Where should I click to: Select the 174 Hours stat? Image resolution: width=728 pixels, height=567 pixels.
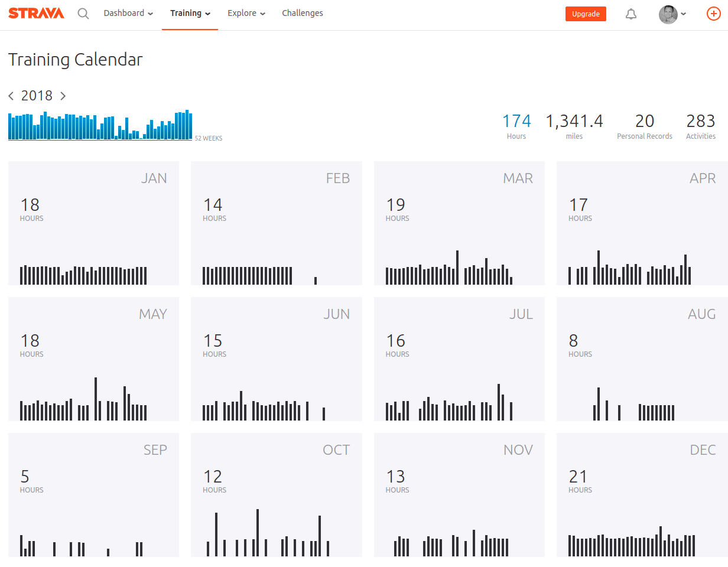click(516, 126)
